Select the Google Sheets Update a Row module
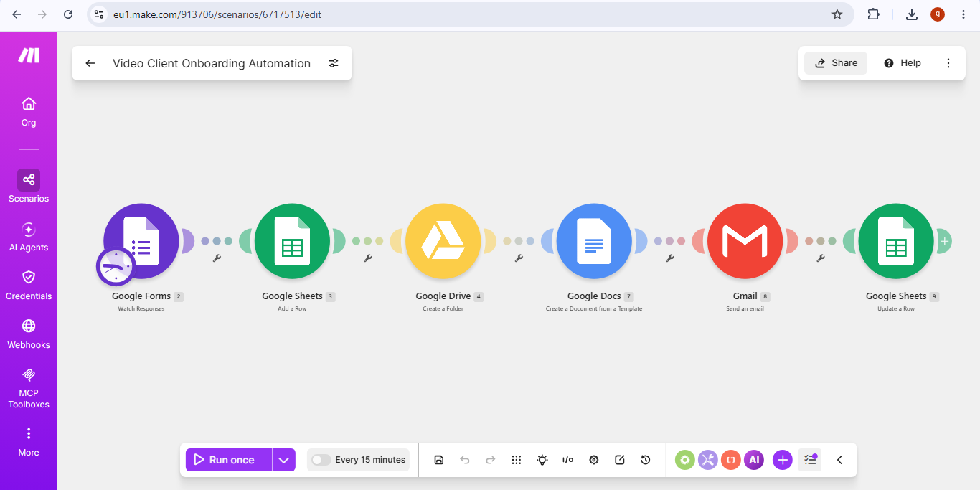 (x=896, y=241)
